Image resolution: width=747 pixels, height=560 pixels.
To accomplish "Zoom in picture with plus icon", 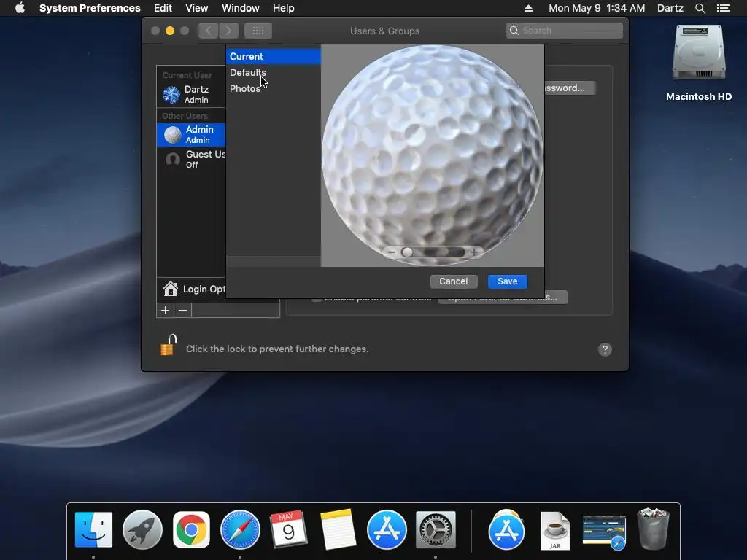I will pos(474,252).
